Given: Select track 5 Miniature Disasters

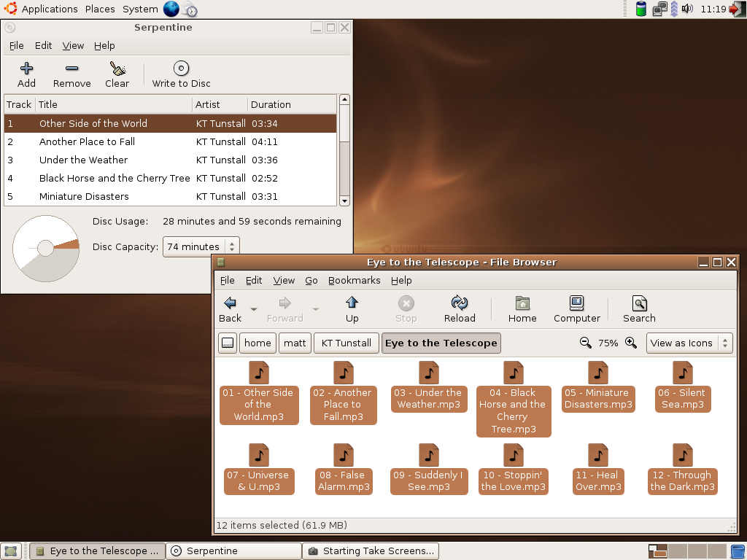Looking at the screenshot, I should (170, 196).
